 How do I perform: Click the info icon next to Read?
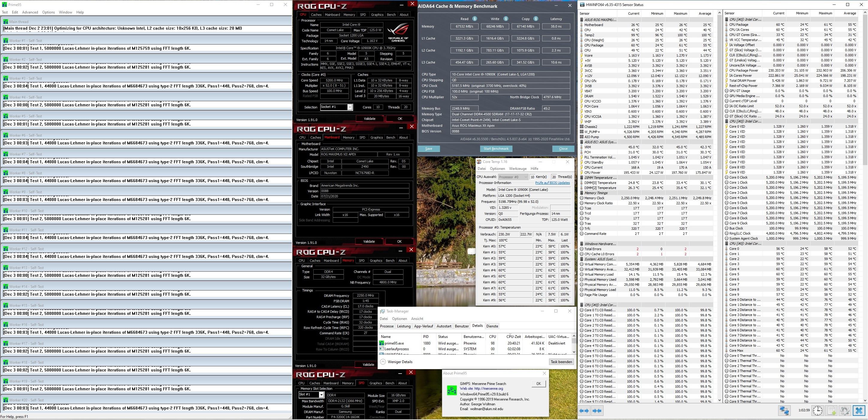tap(474, 19)
